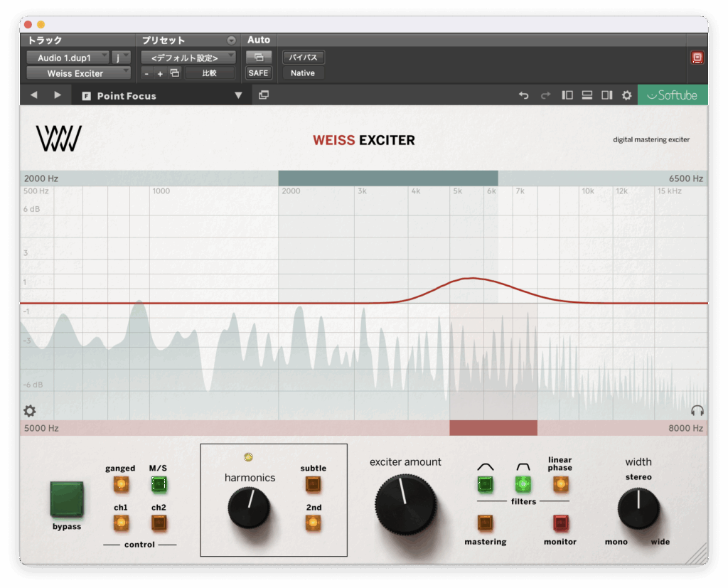Click the Softube logo button
This screenshot has width=728, height=588.
673,95
